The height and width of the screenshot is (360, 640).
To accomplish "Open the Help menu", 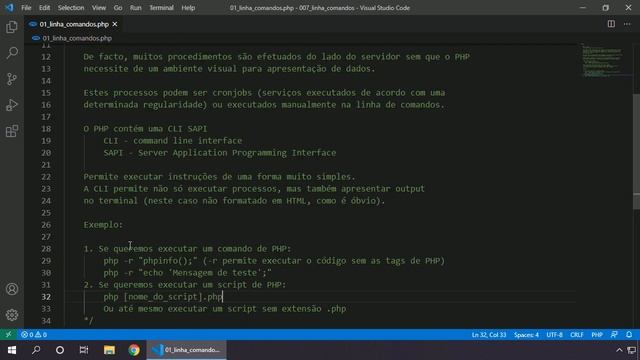I will point(188,8).
